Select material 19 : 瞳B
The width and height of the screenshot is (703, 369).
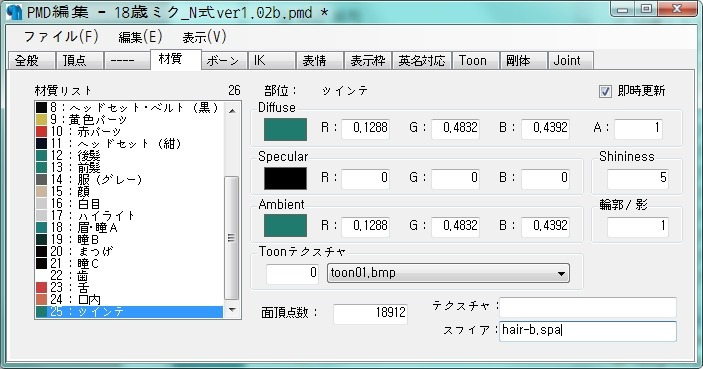coord(129,239)
